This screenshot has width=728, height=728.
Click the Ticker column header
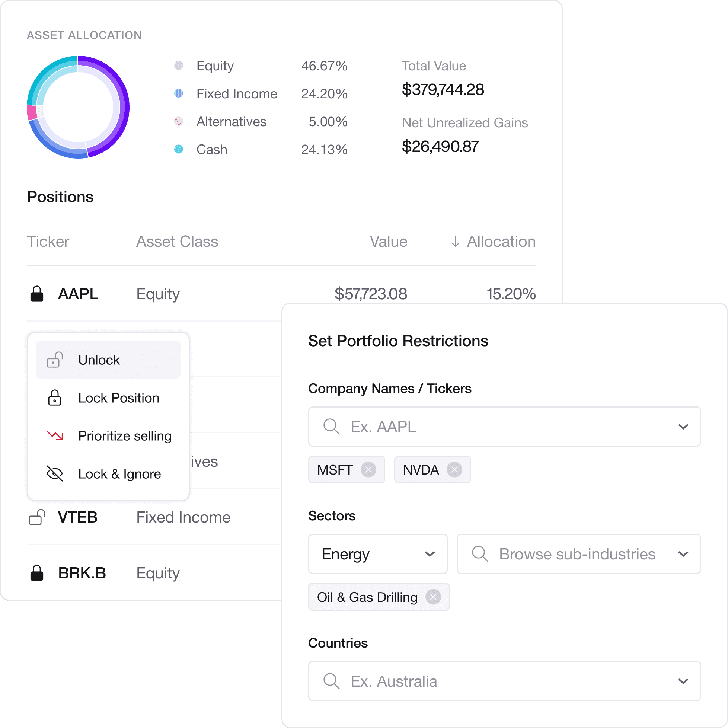tap(48, 242)
